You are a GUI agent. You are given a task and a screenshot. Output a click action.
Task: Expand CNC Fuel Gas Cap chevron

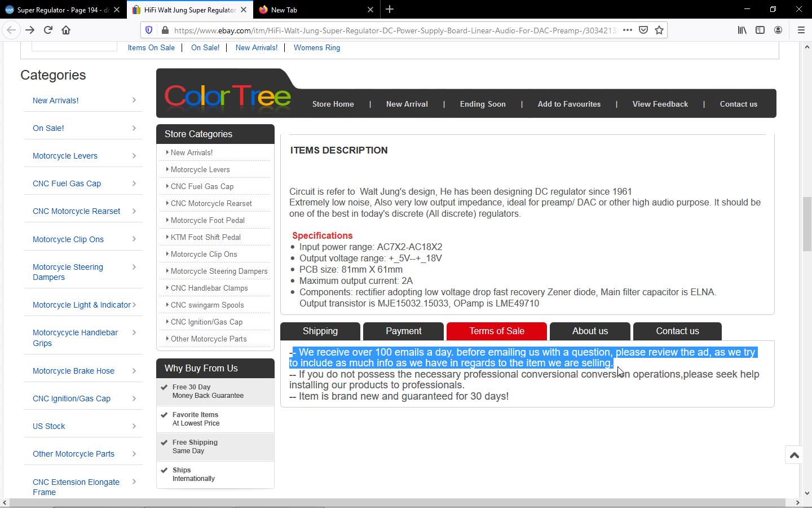(x=134, y=183)
